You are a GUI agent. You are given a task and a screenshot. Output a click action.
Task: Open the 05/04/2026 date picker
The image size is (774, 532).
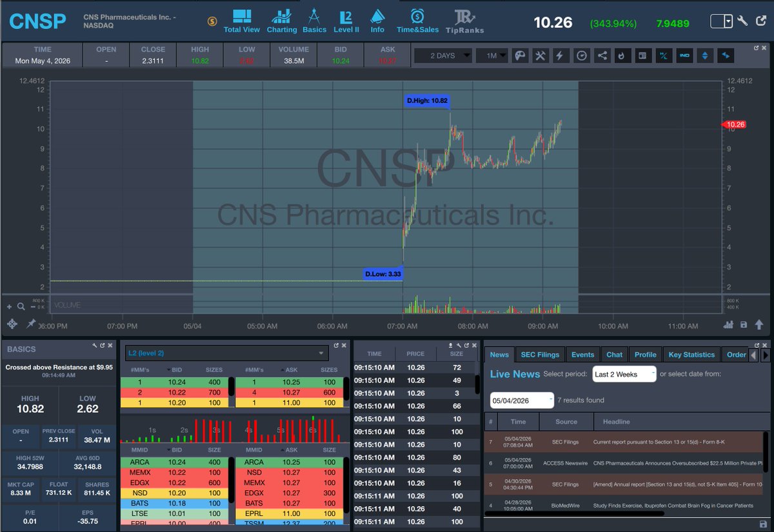coord(522,400)
